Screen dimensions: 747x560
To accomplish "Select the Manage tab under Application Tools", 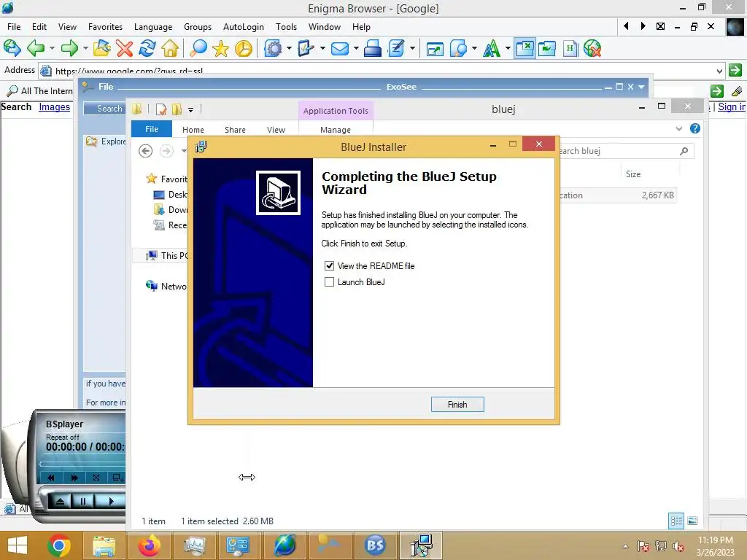I will pos(336,130).
